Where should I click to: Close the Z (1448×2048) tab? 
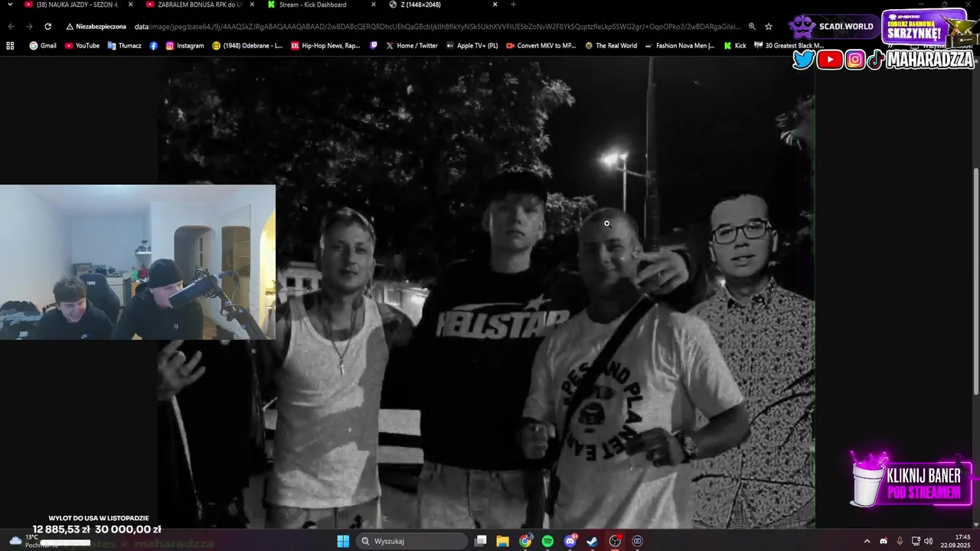[x=495, y=5]
